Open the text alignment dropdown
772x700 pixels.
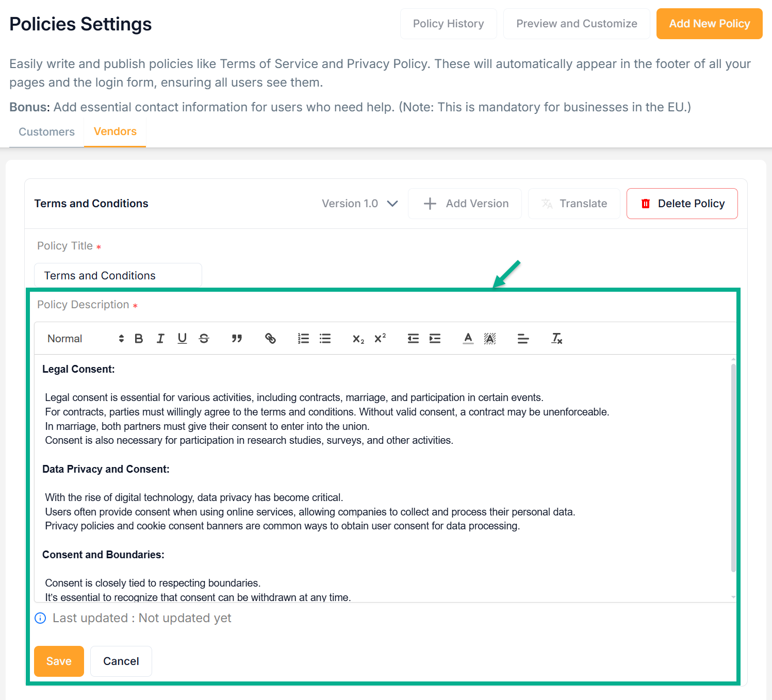tap(523, 339)
